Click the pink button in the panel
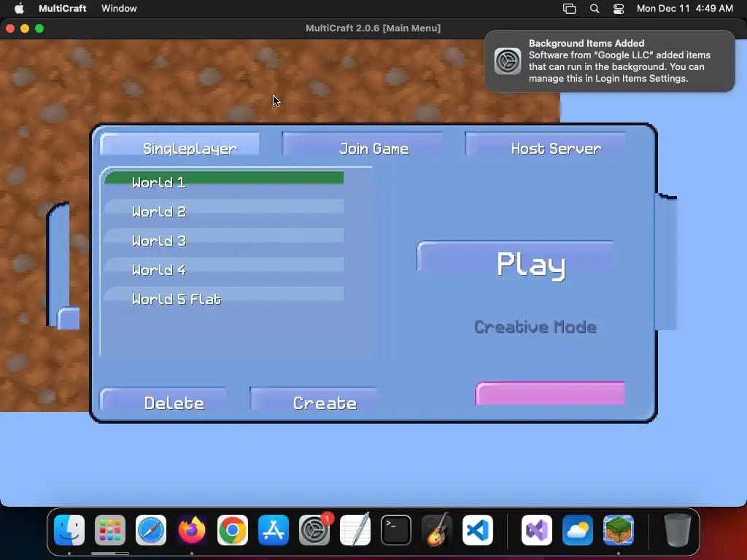Screen dimensions: 747x560 (x=550, y=393)
